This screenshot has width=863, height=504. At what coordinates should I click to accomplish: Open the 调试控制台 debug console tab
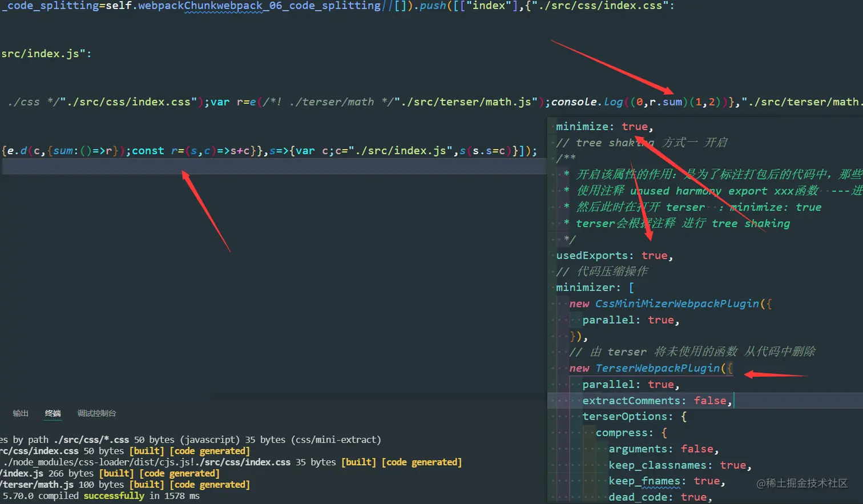point(96,413)
